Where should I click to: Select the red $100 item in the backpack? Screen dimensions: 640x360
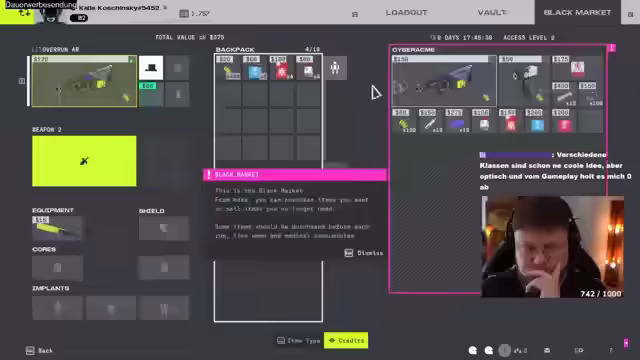(282, 68)
